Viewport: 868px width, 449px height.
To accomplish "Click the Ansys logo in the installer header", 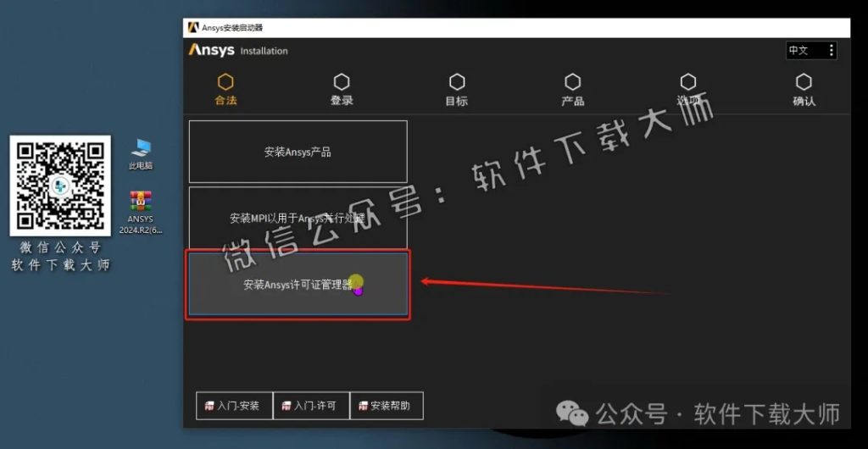I will click(211, 50).
